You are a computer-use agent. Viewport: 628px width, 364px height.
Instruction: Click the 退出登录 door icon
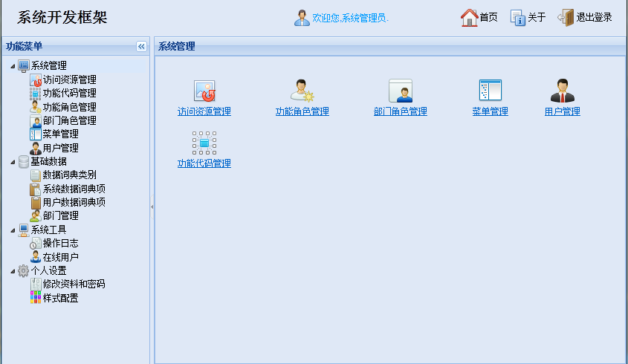(x=566, y=18)
